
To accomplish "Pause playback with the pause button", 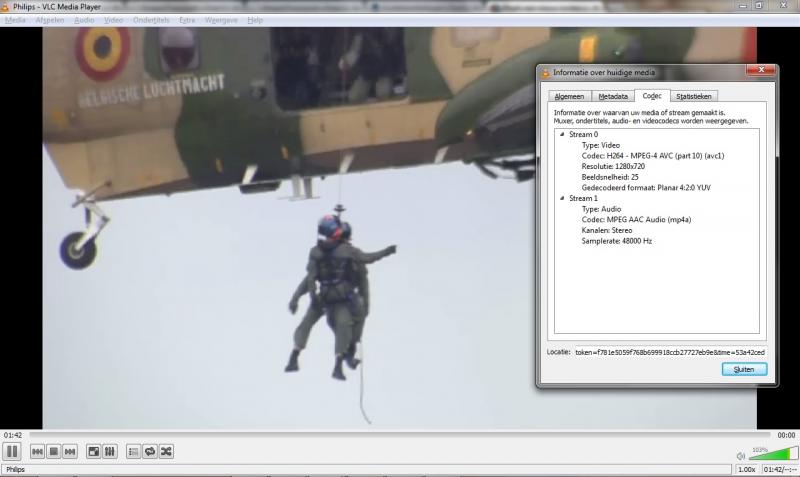I will [13, 452].
